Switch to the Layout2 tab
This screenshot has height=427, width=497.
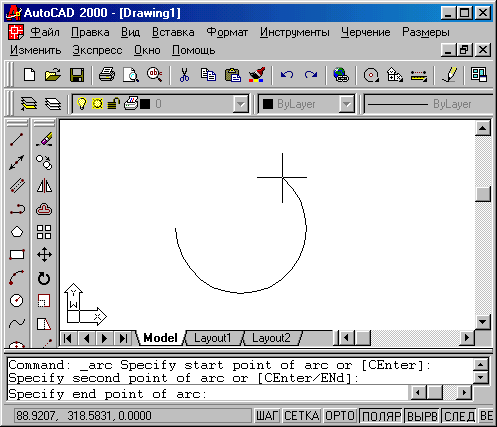click(x=271, y=338)
